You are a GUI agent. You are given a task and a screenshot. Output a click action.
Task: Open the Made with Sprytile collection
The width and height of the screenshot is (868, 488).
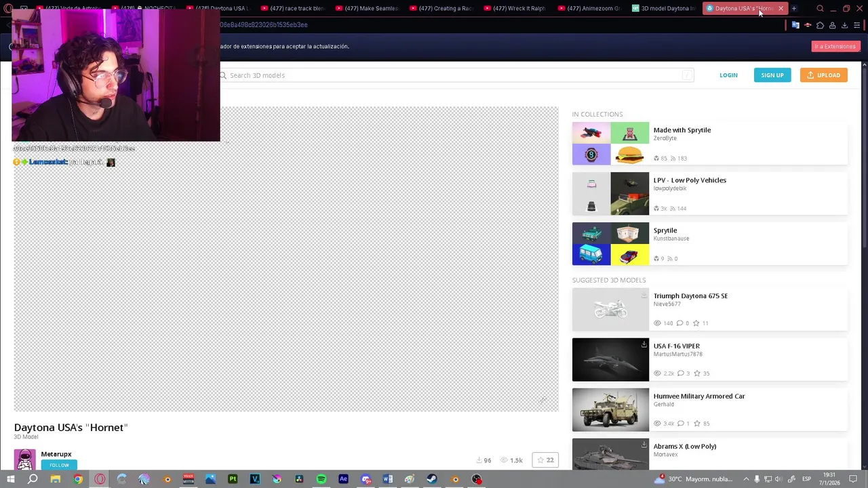click(682, 130)
